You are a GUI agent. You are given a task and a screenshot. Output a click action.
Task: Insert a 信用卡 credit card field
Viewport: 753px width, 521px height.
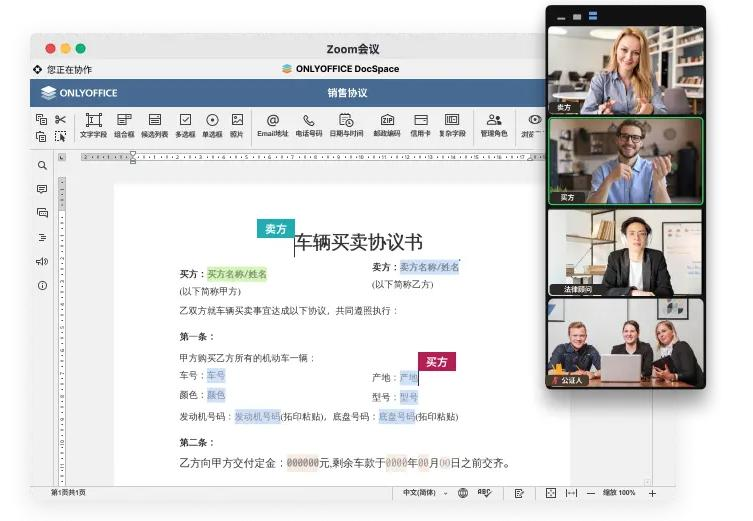tap(421, 125)
